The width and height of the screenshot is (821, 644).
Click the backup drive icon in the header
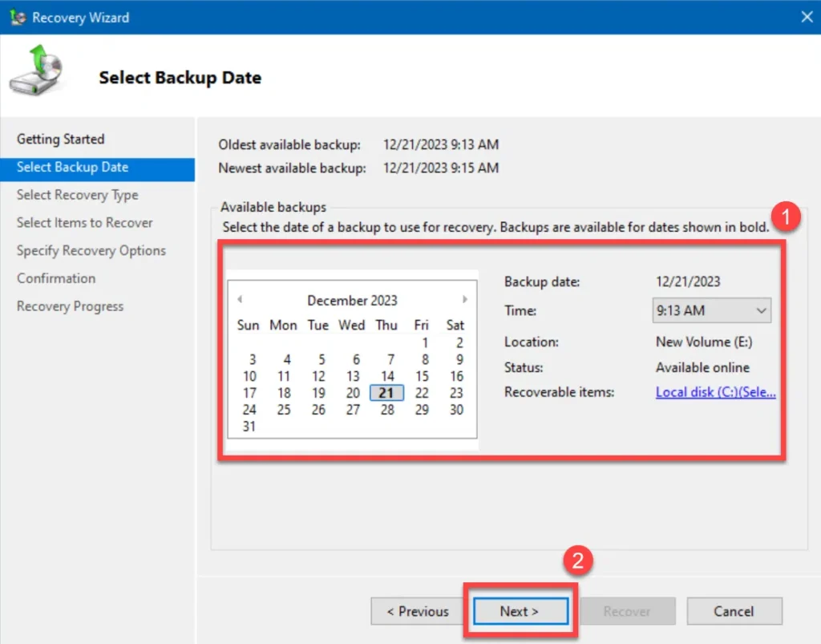(x=37, y=71)
